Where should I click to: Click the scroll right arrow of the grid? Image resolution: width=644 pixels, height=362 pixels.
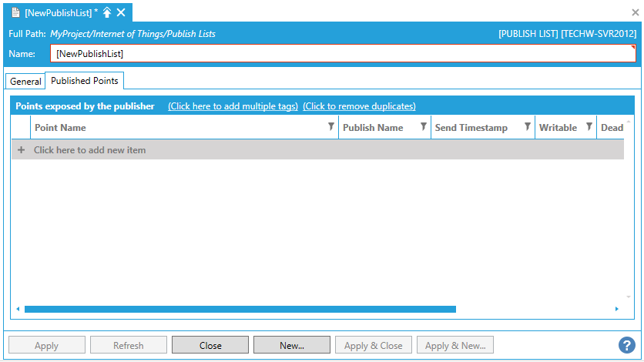pos(617,309)
